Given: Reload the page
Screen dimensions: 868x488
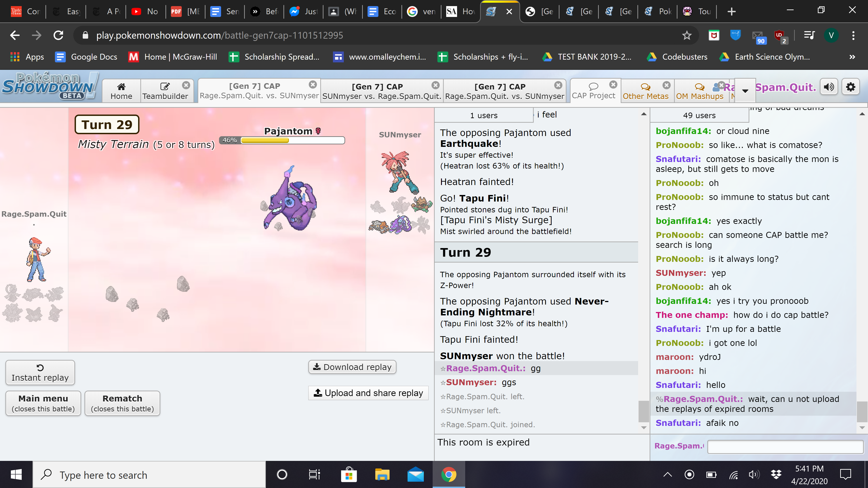Looking at the screenshot, I should tap(59, 35).
